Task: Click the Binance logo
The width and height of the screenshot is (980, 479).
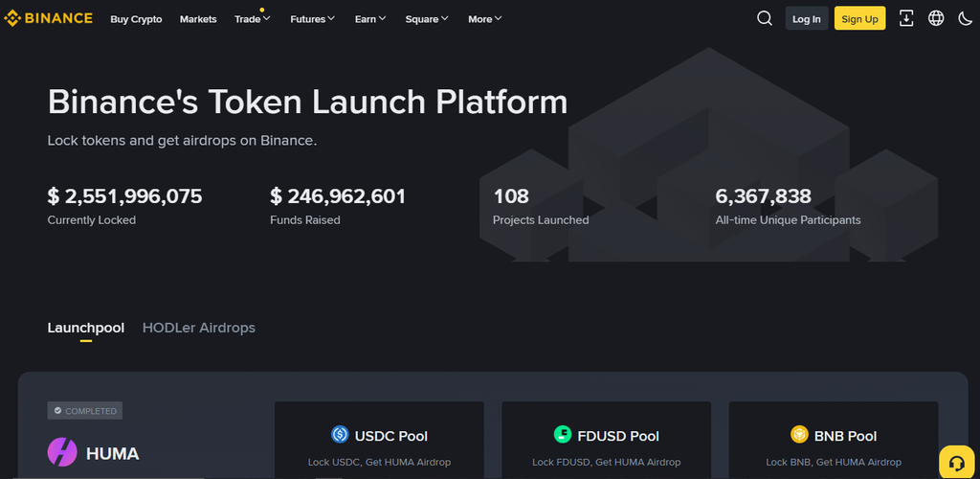Action: click(48, 18)
